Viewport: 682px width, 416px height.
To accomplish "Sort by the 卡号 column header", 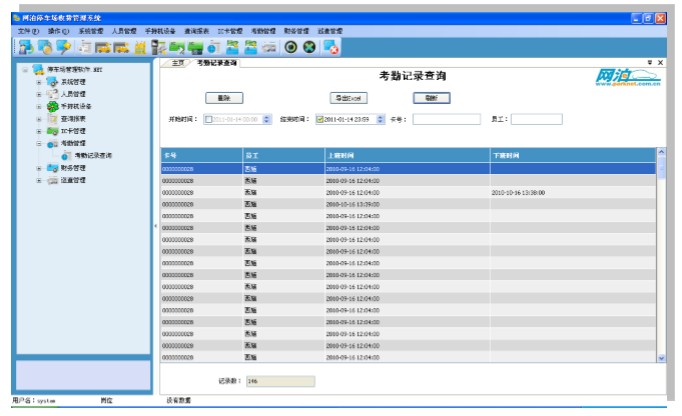I will coord(202,155).
